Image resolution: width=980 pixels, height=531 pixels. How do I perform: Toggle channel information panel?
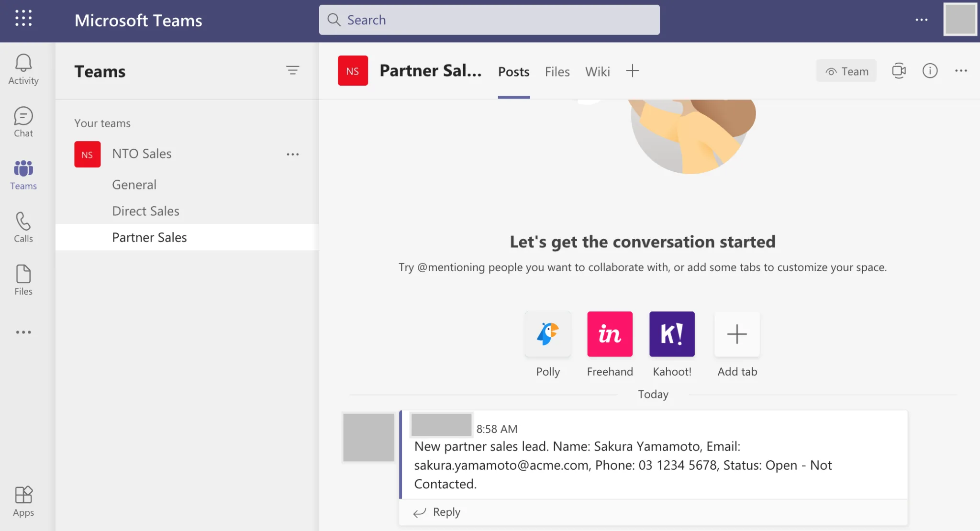[x=930, y=71]
